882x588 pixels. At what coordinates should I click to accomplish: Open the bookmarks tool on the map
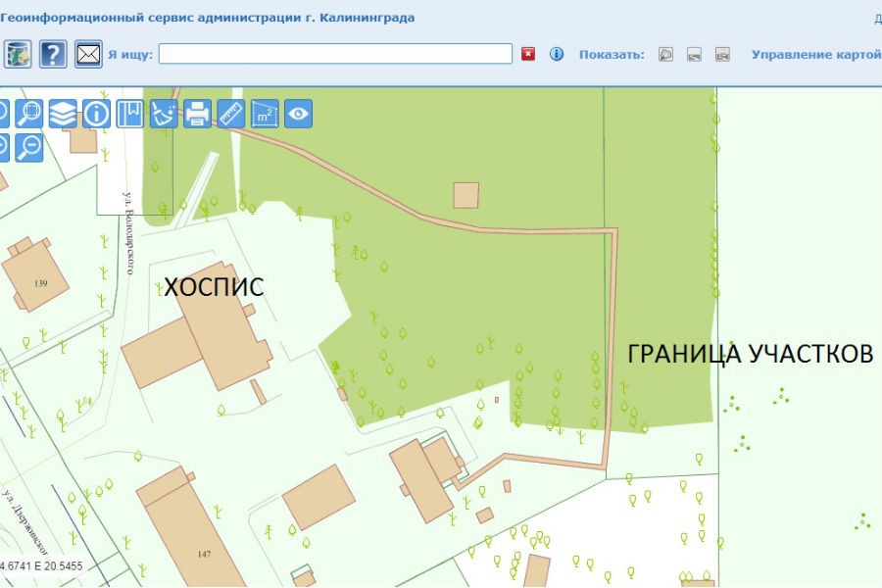point(129,114)
